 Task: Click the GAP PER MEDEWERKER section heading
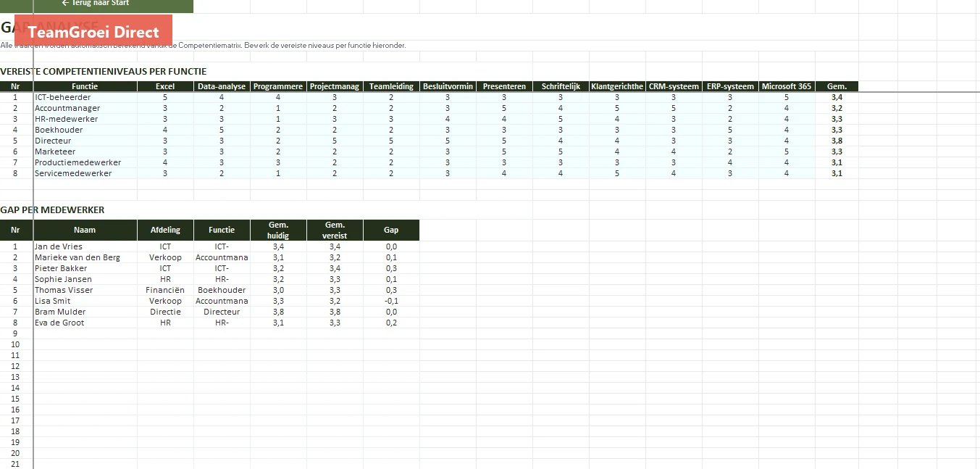(x=52, y=210)
